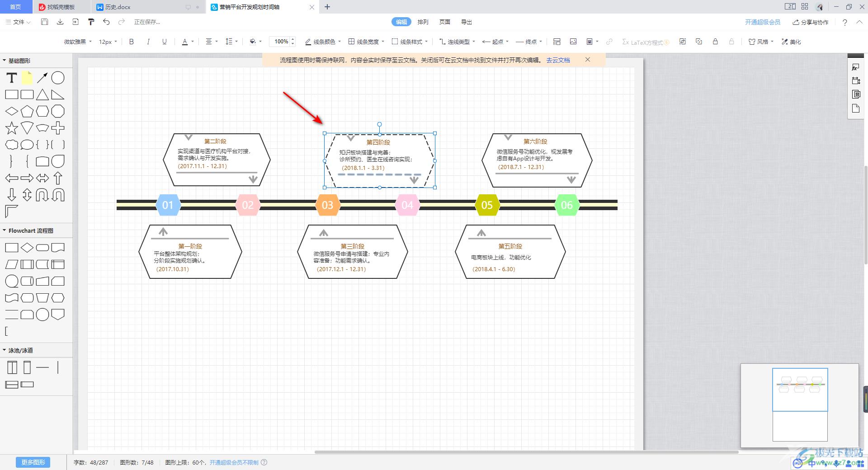Click the insert image icon
Viewport: 868px width, 470px height.
573,42
